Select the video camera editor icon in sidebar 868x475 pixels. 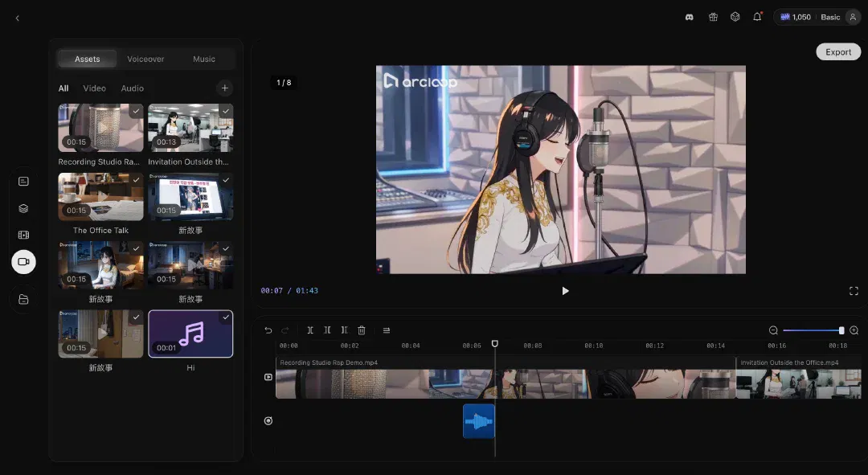click(x=24, y=262)
